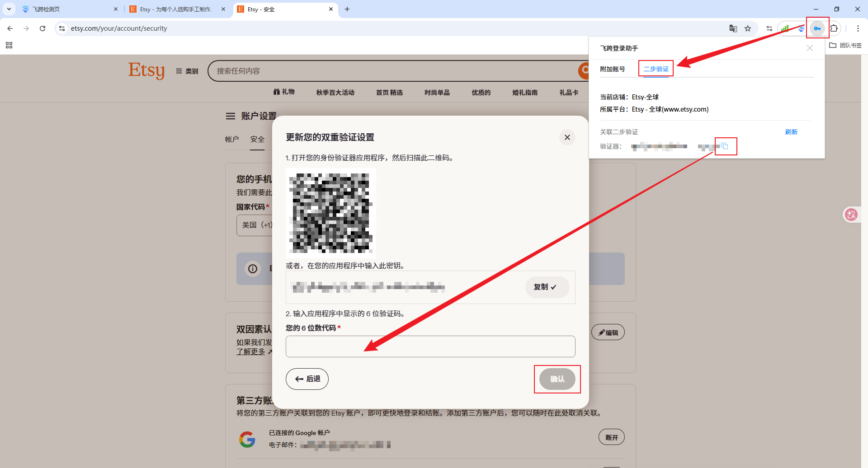Image resolution: width=868 pixels, height=468 pixels.
Task: Click the blue shield extension icon
Action: 801,28
